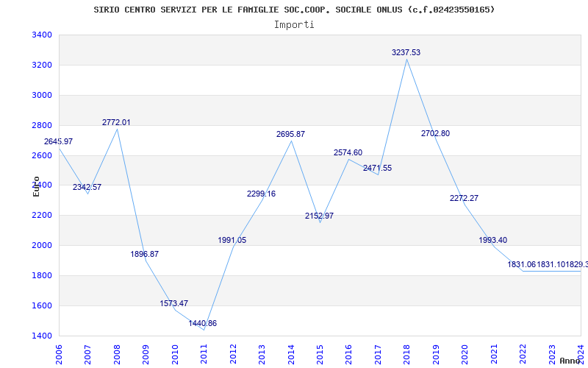
Task: Select the 1440.86 lowest point label
Action: pos(203,323)
